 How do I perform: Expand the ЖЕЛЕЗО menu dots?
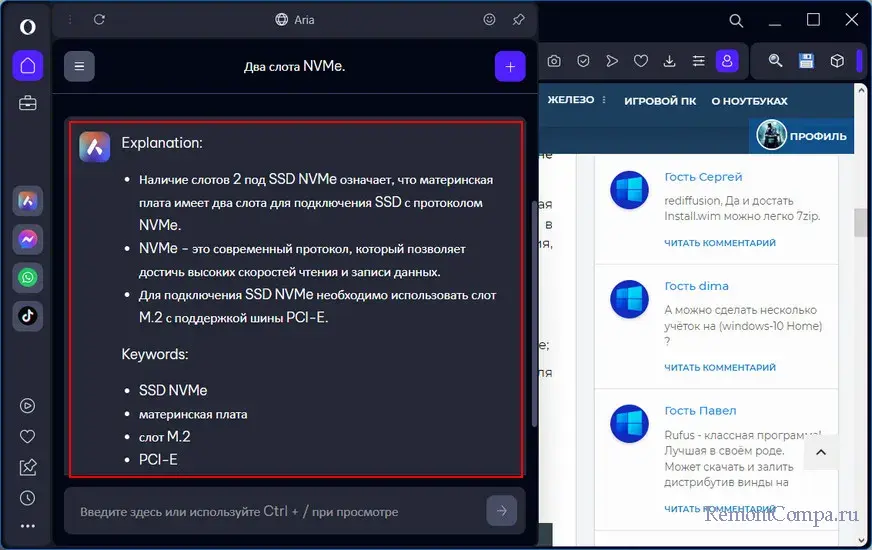(602, 101)
